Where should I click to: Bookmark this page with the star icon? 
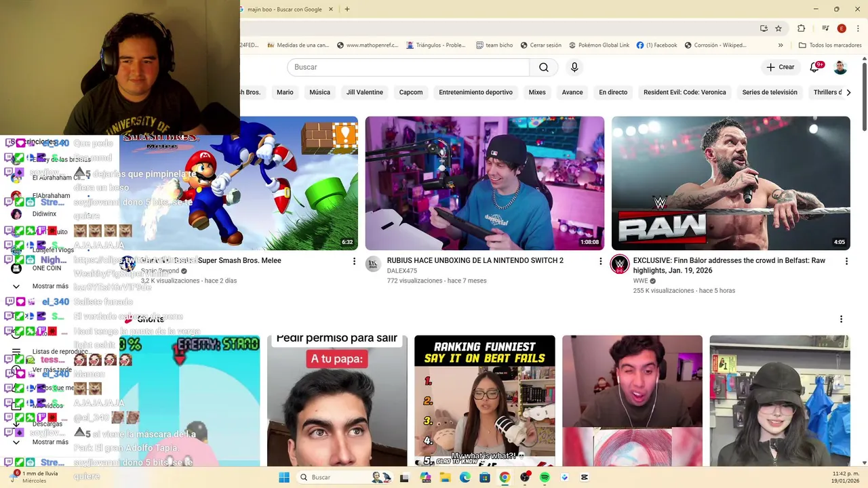(x=778, y=28)
